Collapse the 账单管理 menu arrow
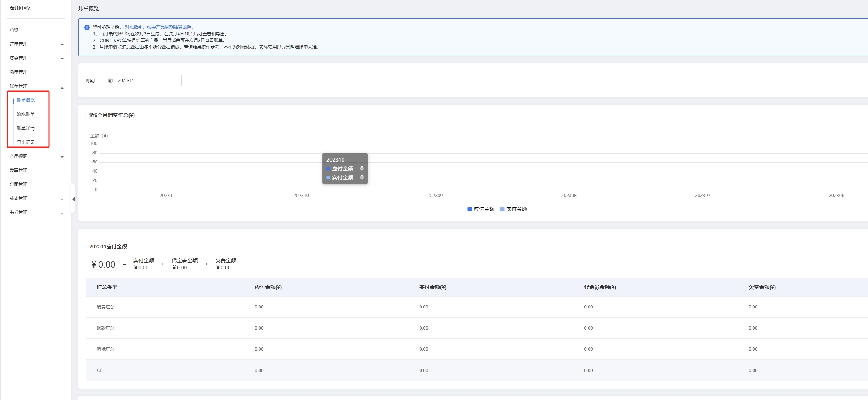Image resolution: width=868 pixels, height=400 pixels. click(62, 88)
